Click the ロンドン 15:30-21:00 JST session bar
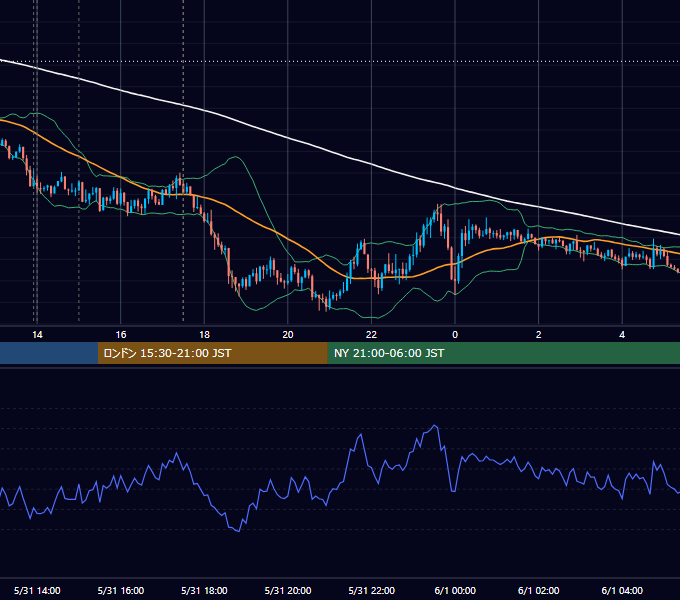680x600 pixels. click(212, 353)
